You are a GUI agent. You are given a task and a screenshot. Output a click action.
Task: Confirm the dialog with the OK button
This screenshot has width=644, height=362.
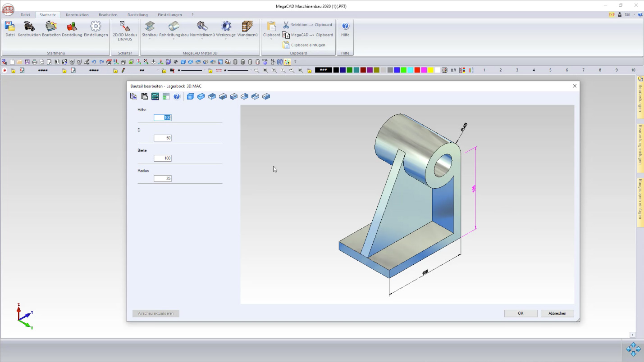pos(521,313)
